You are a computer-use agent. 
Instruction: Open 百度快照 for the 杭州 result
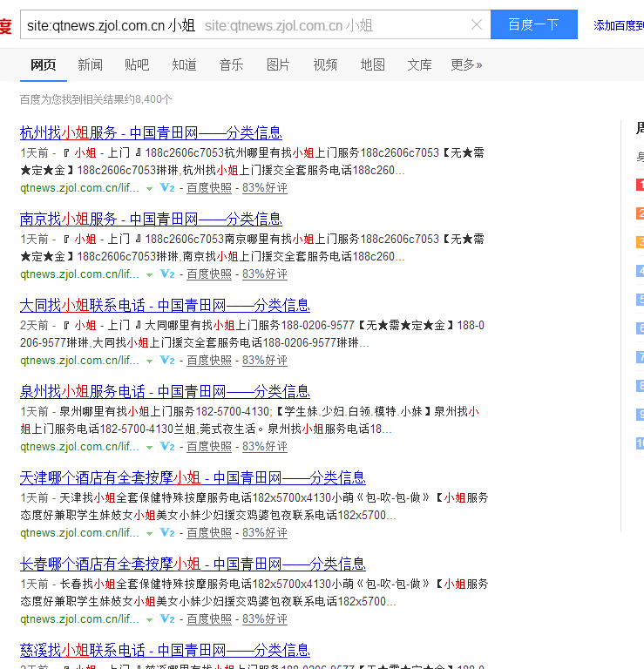(209, 188)
